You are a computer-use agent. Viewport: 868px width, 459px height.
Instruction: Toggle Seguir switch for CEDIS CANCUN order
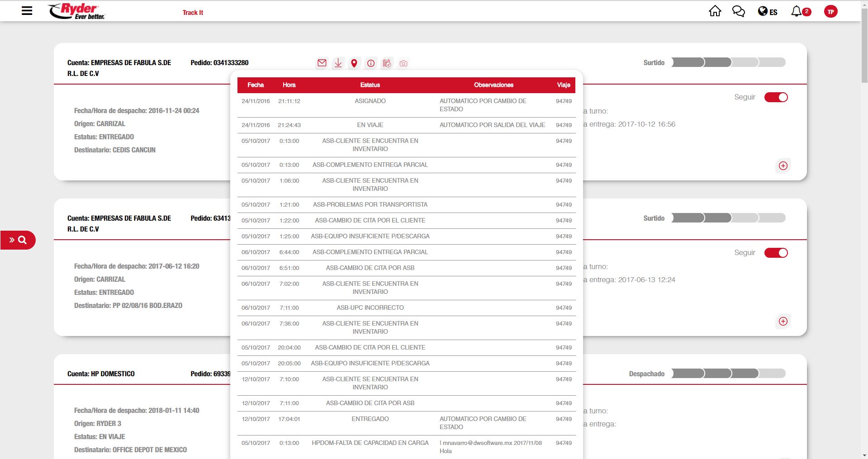776,97
